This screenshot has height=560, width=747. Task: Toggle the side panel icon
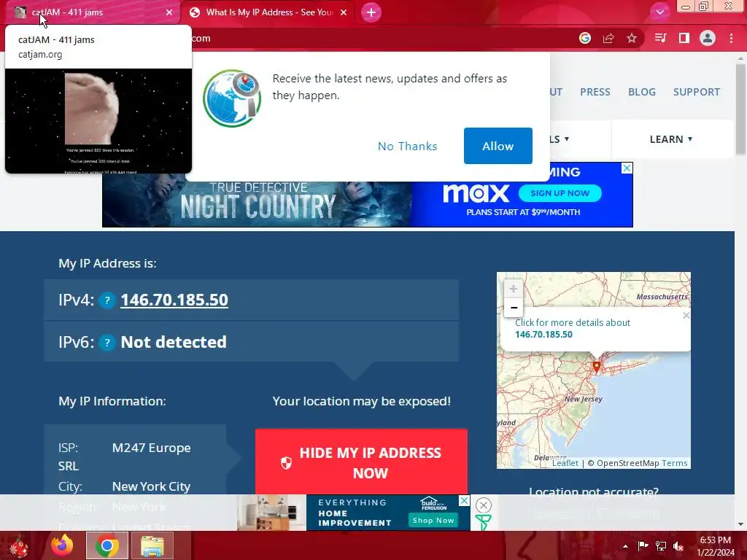tap(684, 38)
